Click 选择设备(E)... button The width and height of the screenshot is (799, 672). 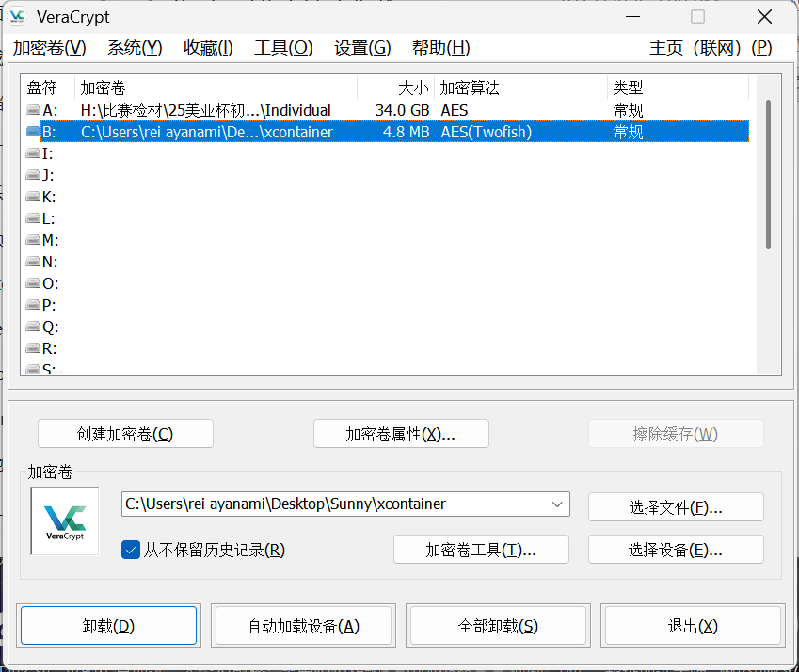point(676,550)
